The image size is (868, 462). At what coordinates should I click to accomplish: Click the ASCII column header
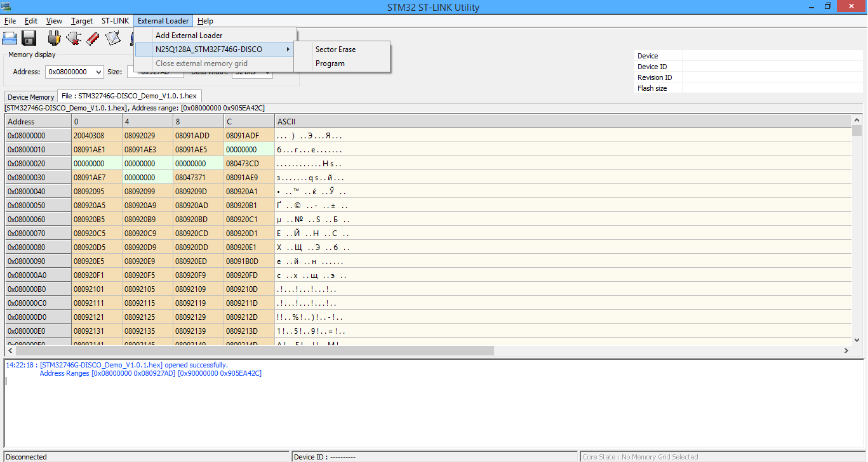click(x=563, y=121)
